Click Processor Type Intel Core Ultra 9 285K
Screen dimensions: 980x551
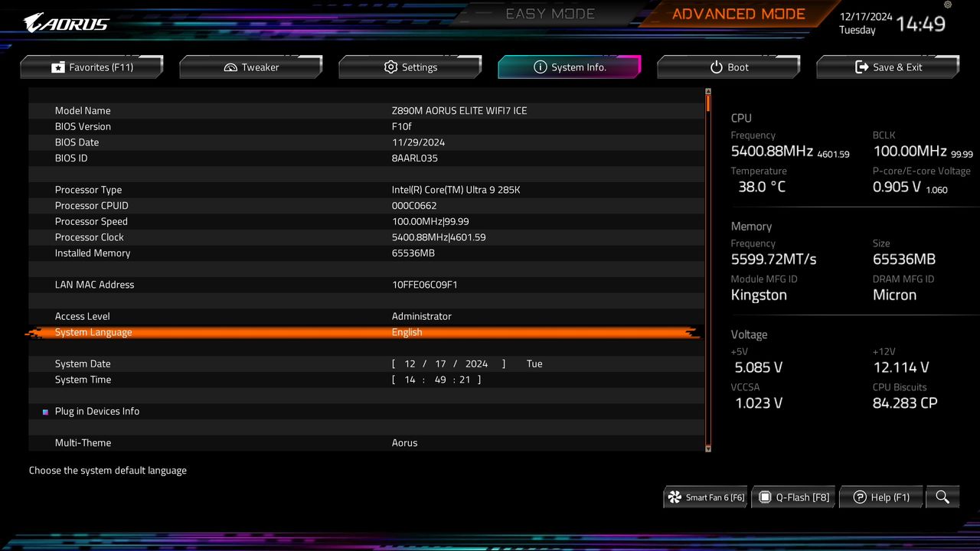coord(456,190)
